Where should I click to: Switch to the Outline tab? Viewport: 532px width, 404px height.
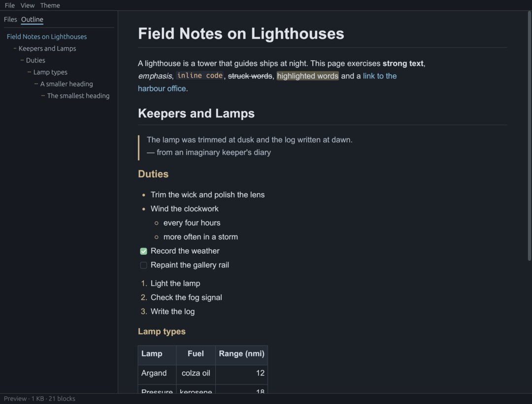[32, 19]
